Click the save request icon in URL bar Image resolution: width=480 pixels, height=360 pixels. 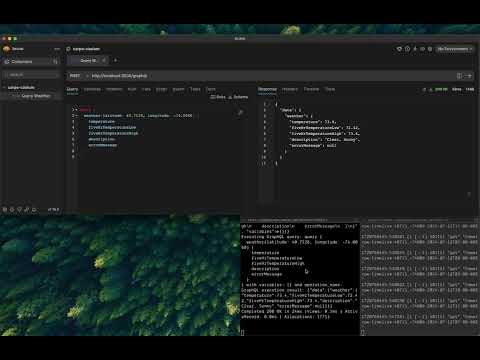coord(459,76)
